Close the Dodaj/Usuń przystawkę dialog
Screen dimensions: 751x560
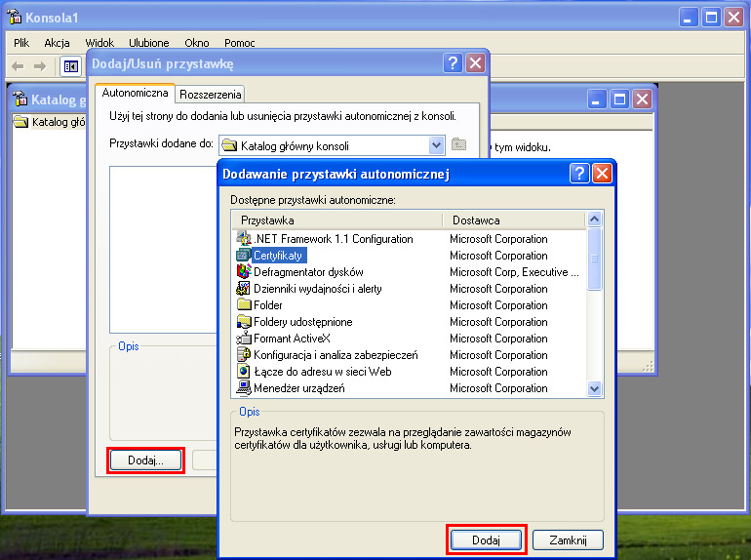[476, 62]
